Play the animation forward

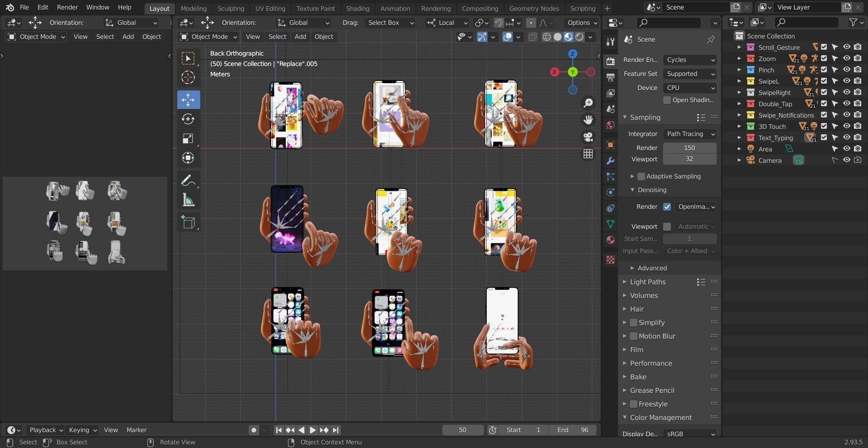tap(312, 430)
